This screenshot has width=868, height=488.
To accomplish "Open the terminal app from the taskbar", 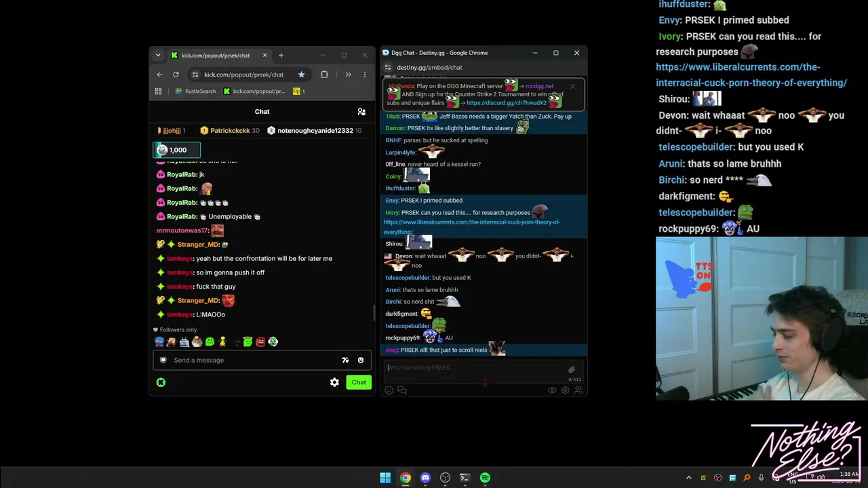I will tap(465, 478).
